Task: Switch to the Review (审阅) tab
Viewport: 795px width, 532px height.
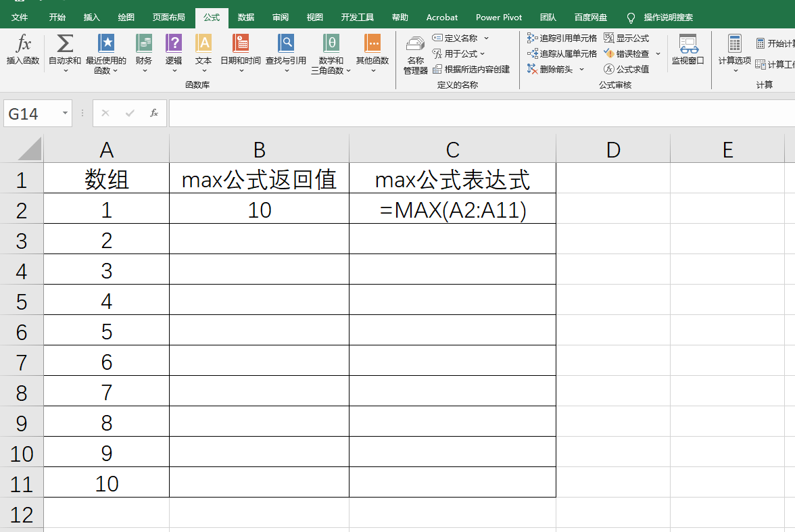Action: pos(281,18)
